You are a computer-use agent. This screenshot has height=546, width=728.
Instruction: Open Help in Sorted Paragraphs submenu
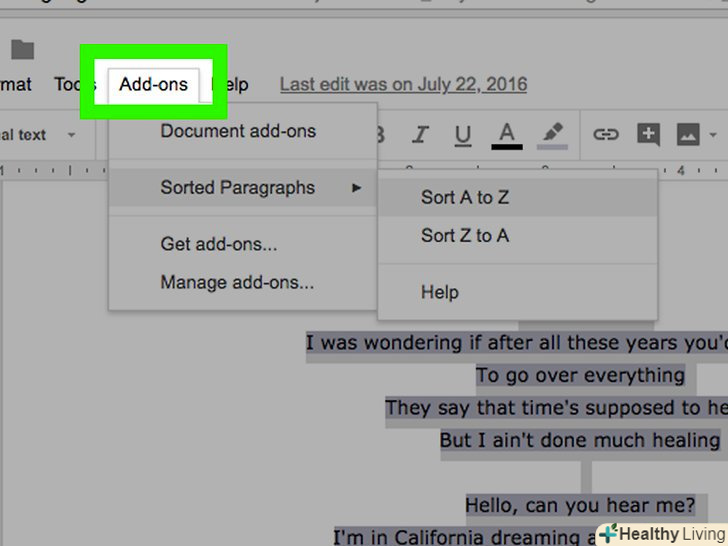(518, 292)
